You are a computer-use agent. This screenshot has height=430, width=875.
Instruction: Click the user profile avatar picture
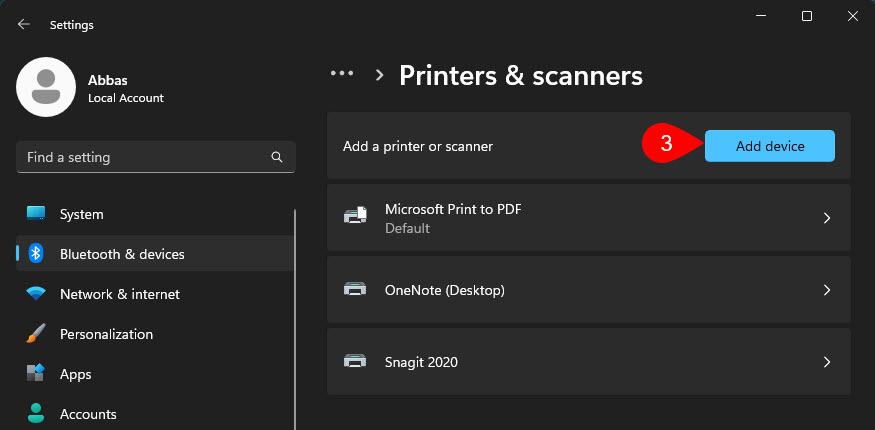pos(46,87)
